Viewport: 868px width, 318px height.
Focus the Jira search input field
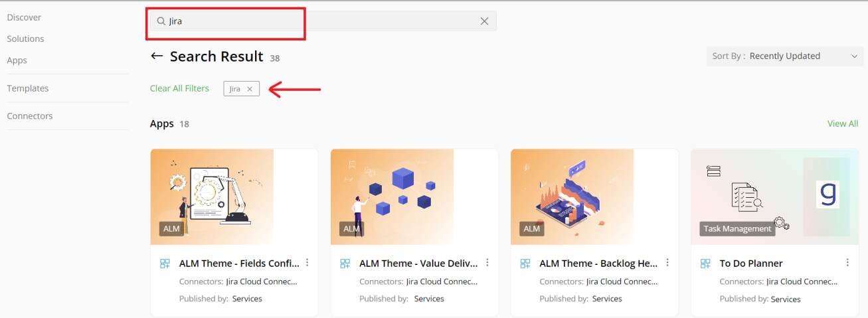[x=323, y=21]
